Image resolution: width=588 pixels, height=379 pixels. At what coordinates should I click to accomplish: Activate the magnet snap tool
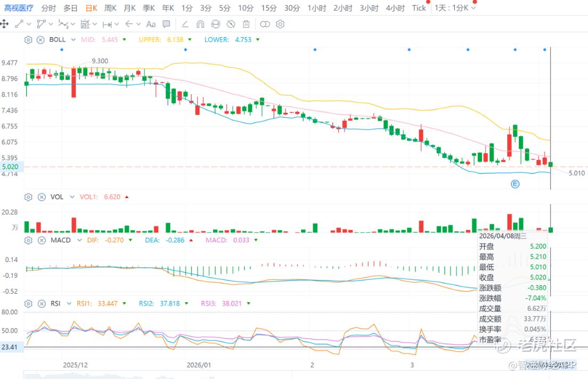[x=200, y=24]
